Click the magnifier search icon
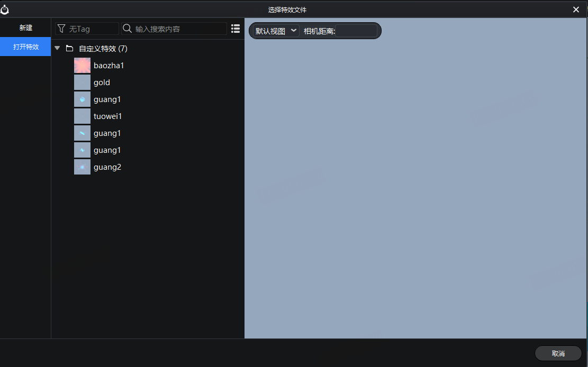The image size is (588, 367). click(127, 29)
